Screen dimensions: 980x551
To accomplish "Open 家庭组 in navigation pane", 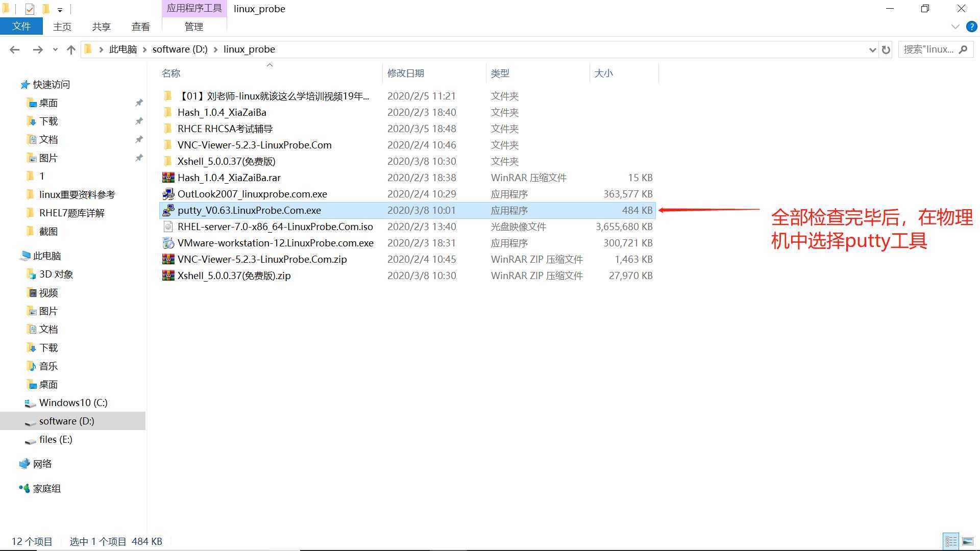I will (47, 488).
